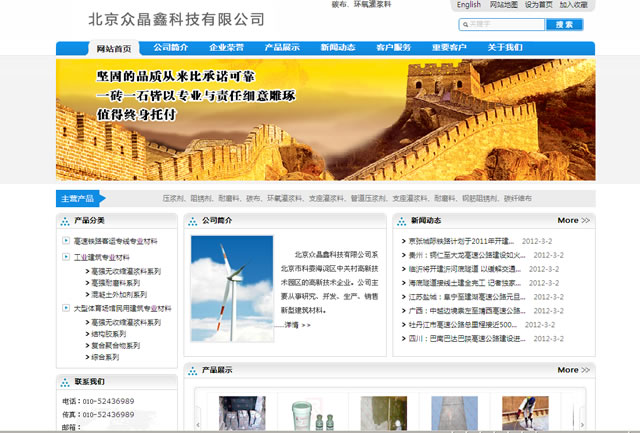Viewport: 640px width, 433px height.
Task: Click the 公司简介 panel header icon
Action: 194,220
